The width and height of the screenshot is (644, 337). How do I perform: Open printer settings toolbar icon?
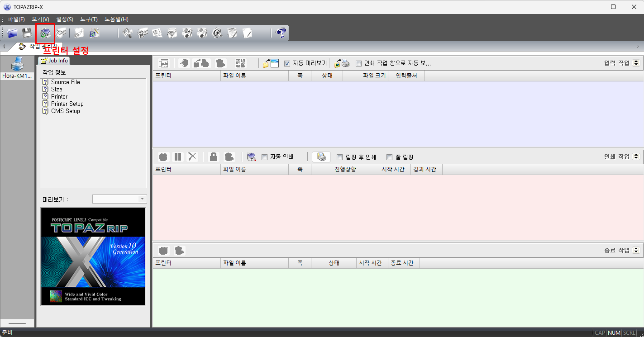coord(45,33)
